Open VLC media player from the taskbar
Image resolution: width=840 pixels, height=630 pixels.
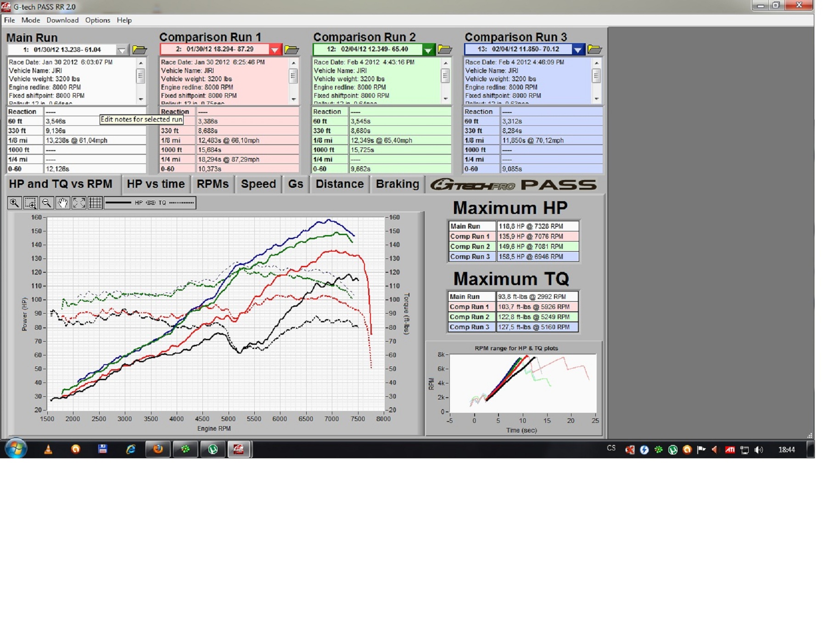click(x=48, y=450)
